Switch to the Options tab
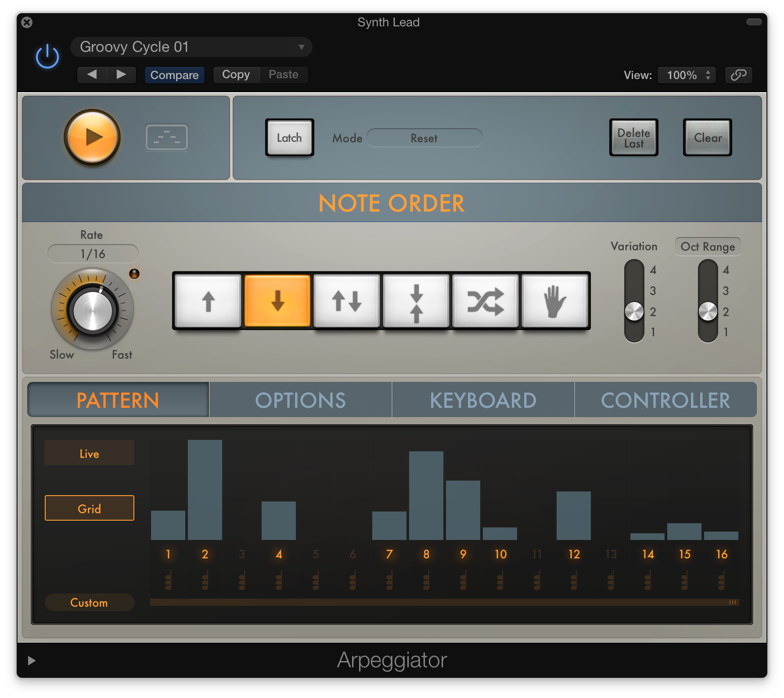The height and width of the screenshot is (698, 784). [x=301, y=399]
